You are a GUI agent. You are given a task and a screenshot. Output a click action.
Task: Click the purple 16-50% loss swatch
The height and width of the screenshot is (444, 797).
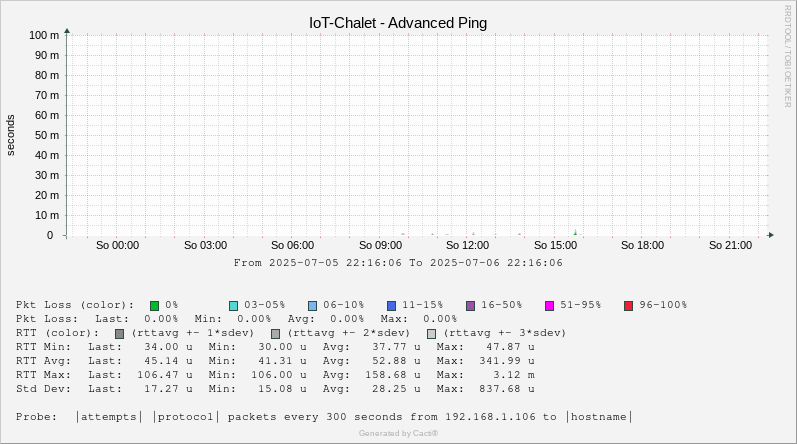pos(471,306)
